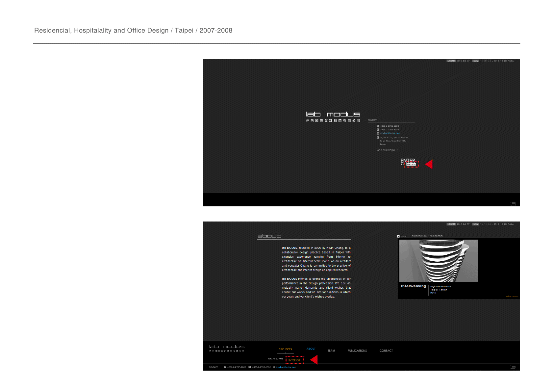
Task: Click the UPDATE badge on the about page
Action: [x=451, y=224]
